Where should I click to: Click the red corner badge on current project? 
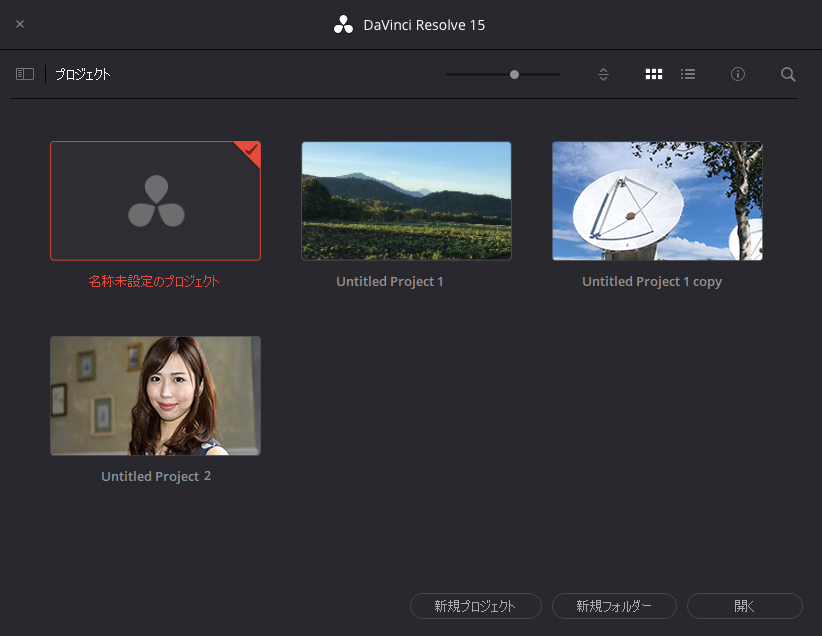[250, 151]
